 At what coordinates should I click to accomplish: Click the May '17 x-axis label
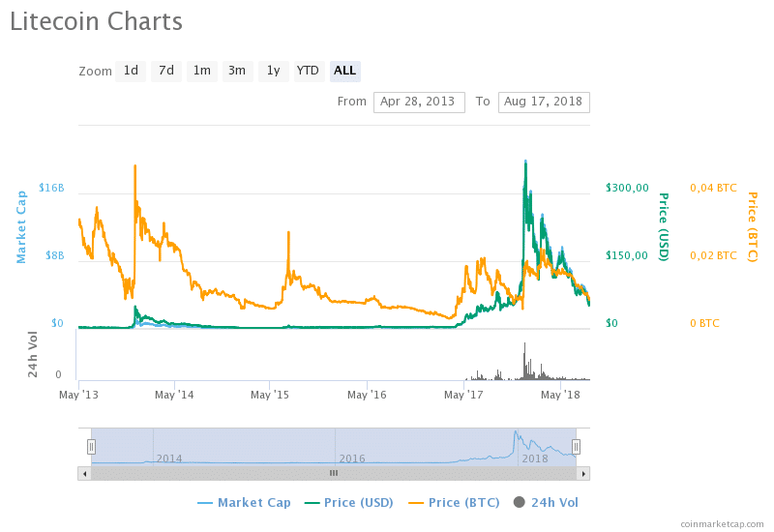click(463, 395)
